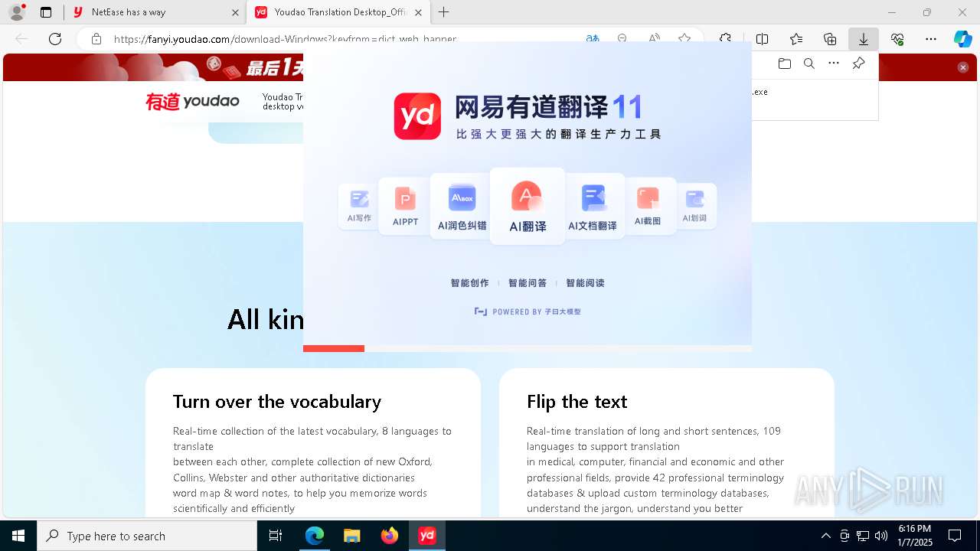Open Task View on taskbar
This screenshot has width=980, height=551.
(x=276, y=536)
